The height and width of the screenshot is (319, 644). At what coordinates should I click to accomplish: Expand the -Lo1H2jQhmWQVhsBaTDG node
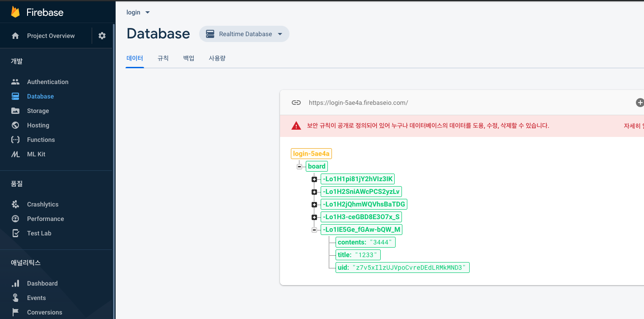[x=314, y=205]
